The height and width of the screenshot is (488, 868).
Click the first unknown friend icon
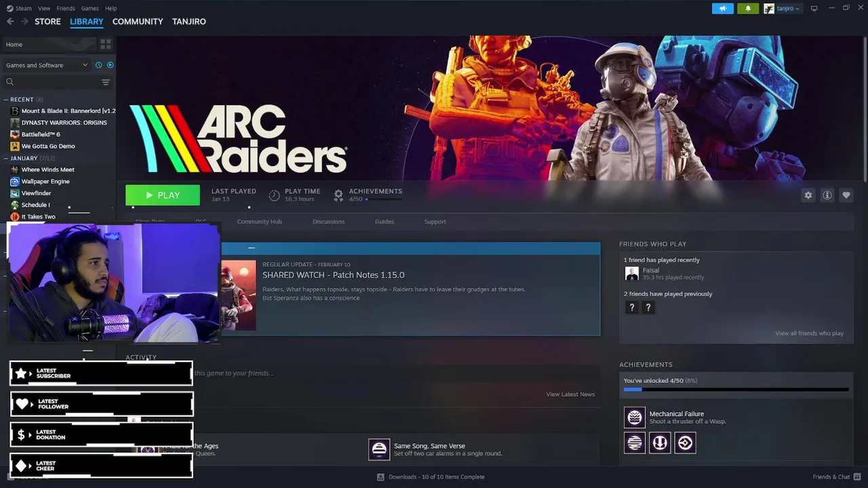coord(632,308)
